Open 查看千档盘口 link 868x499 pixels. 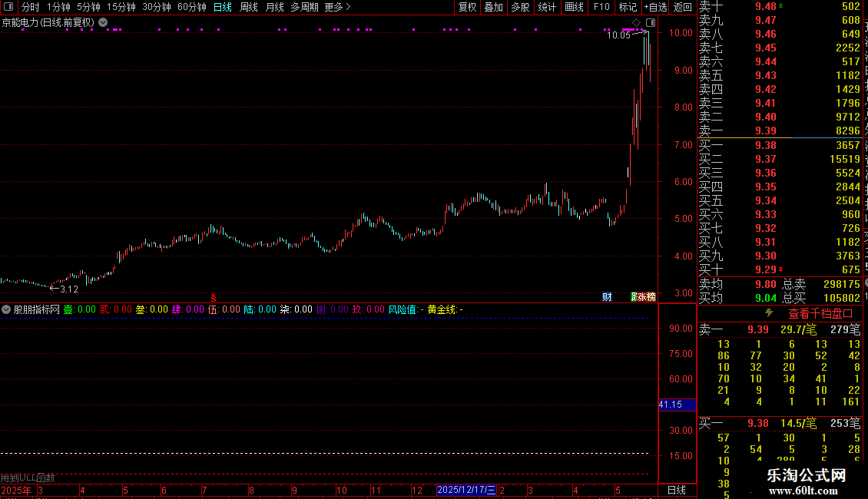pos(820,314)
